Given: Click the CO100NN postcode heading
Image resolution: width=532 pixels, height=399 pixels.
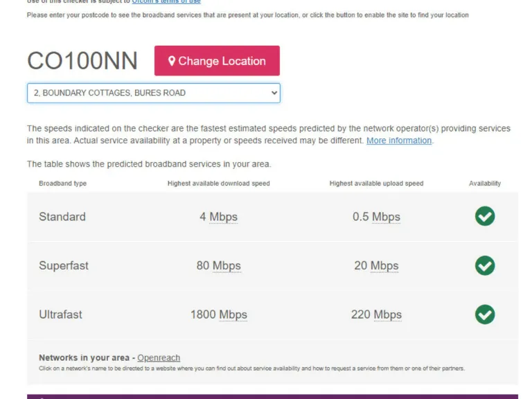Looking at the screenshot, I should [82, 61].
